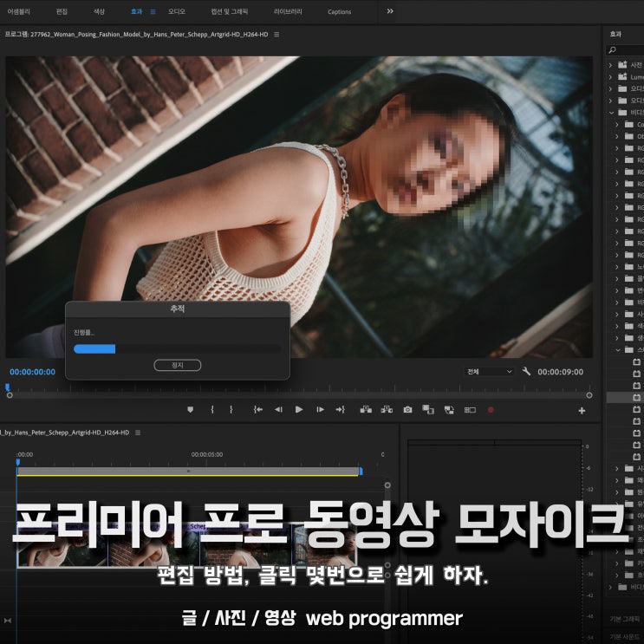
Task: Switch to the 편집 workspace tab
Action: click(x=62, y=11)
